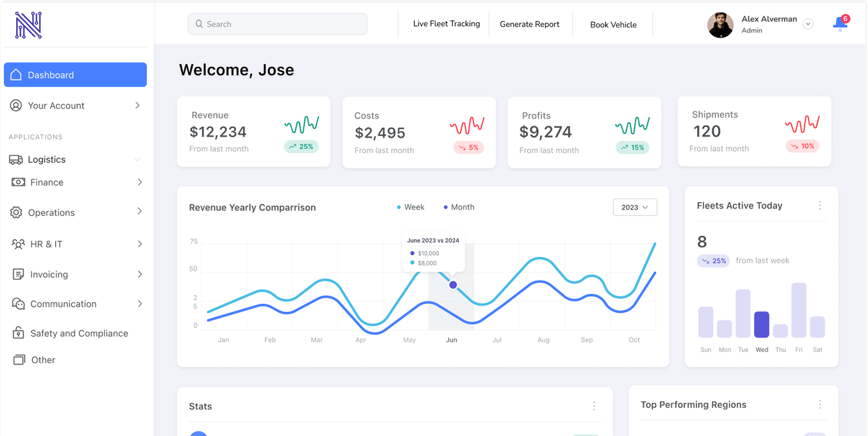Image resolution: width=868 pixels, height=436 pixels.
Task: Select the Wed bar in Fleets chart
Action: pos(761,324)
